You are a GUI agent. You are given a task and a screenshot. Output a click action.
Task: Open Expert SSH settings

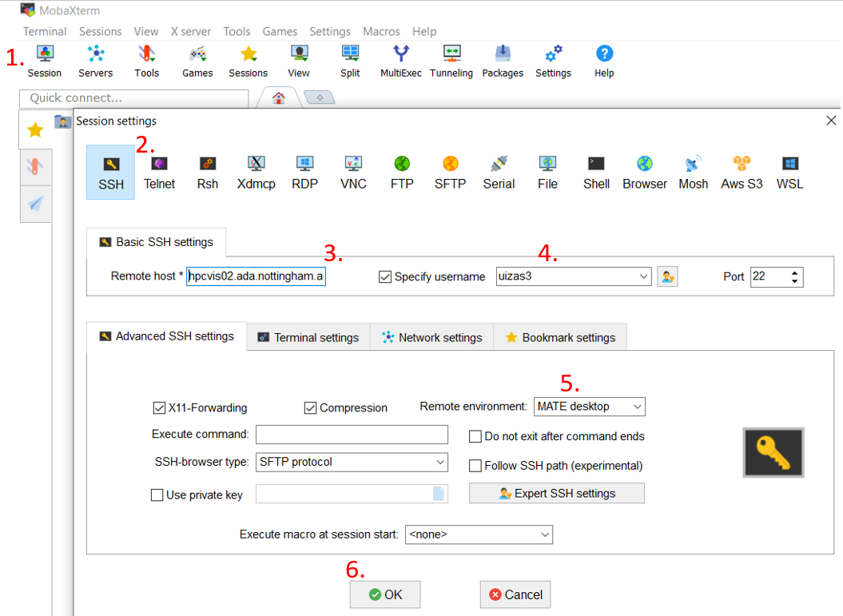tap(557, 494)
